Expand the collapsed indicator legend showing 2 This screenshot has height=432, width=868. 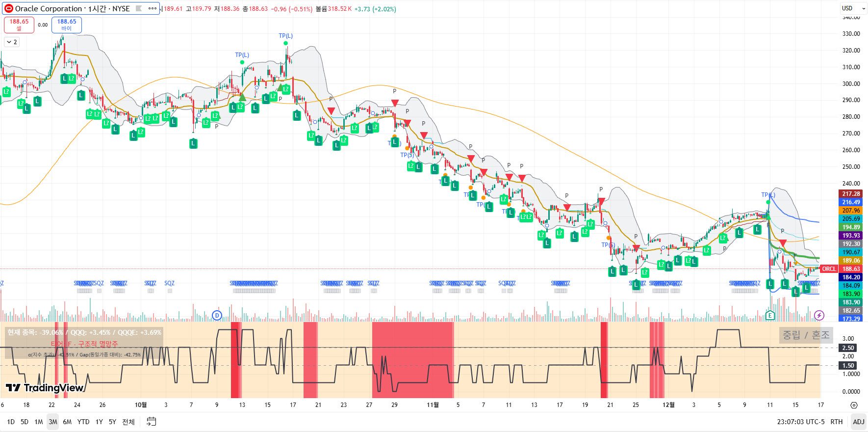click(12, 42)
